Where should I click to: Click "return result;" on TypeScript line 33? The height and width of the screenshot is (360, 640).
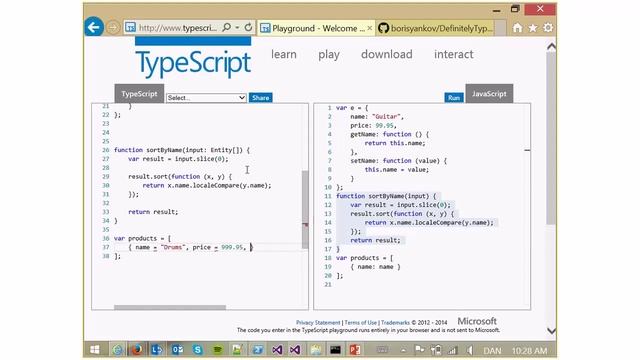point(153,212)
